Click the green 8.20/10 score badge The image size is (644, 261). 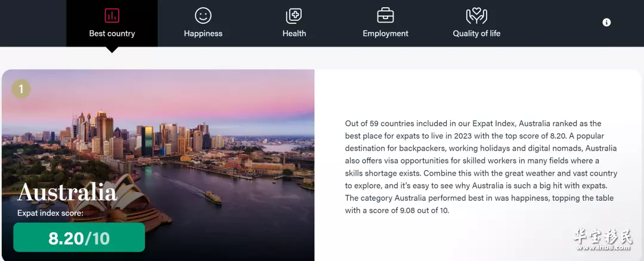pyautogui.click(x=79, y=238)
